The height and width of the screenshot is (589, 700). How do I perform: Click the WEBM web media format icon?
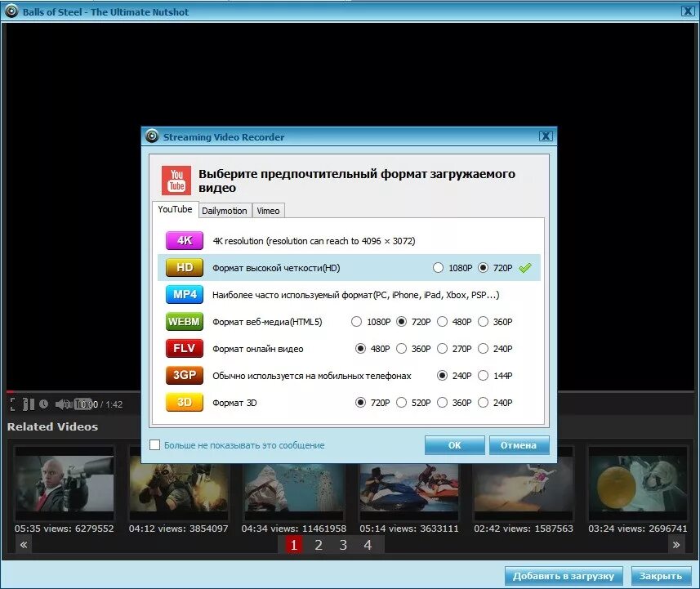184,321
